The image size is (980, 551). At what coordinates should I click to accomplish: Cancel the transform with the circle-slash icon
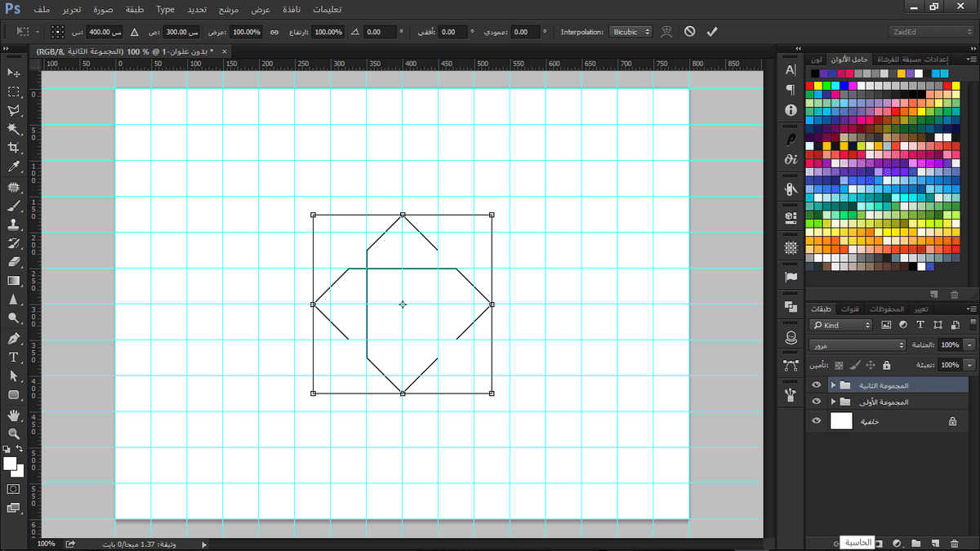(690, 32)
